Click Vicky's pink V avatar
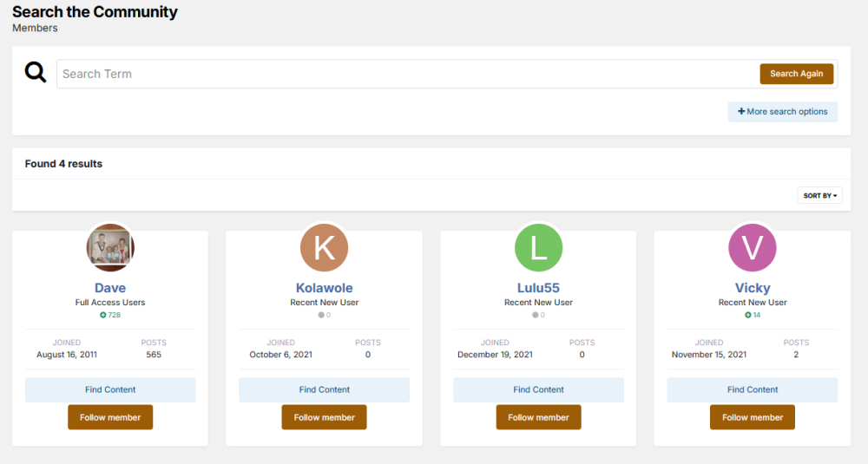Viewport: 868px width, 464px height. (753, 247)
